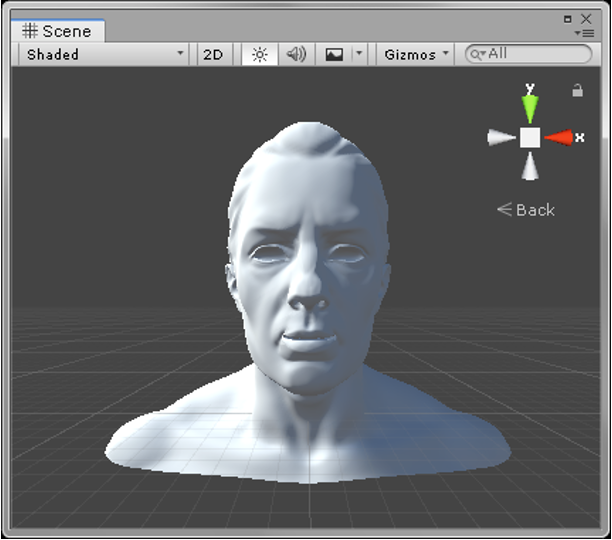Click the bottom gray gizmo cone
The width and height of the screenshot is (612, 540).
tap(530, 166)
